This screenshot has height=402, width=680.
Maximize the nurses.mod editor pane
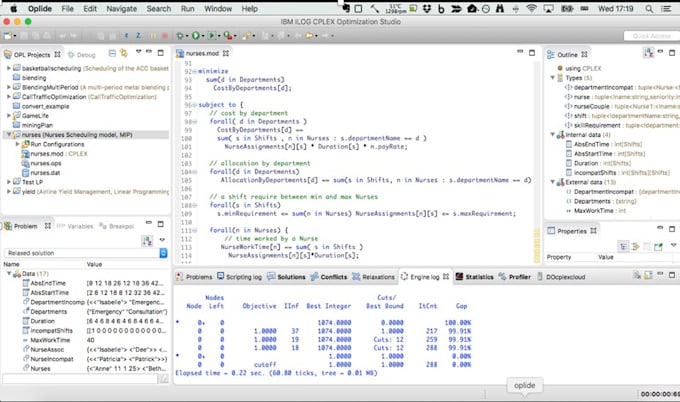point(532,52)
